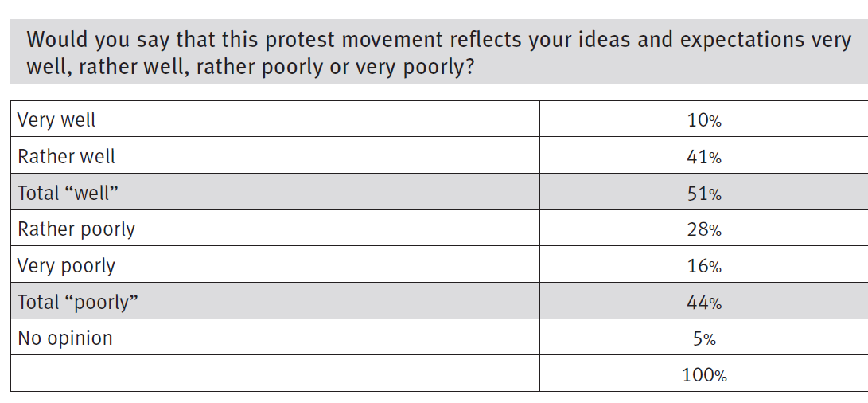Click "protest movement" in the question heading
868x403 pixels.
coord(320,39)
